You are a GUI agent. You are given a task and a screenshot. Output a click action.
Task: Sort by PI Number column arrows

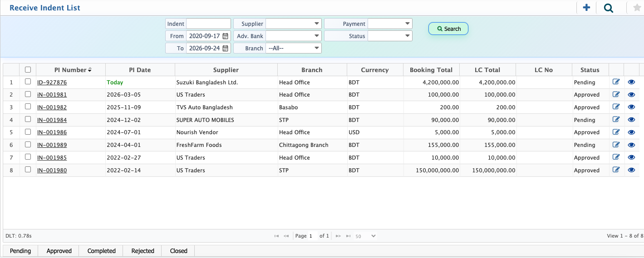[90, 70]
